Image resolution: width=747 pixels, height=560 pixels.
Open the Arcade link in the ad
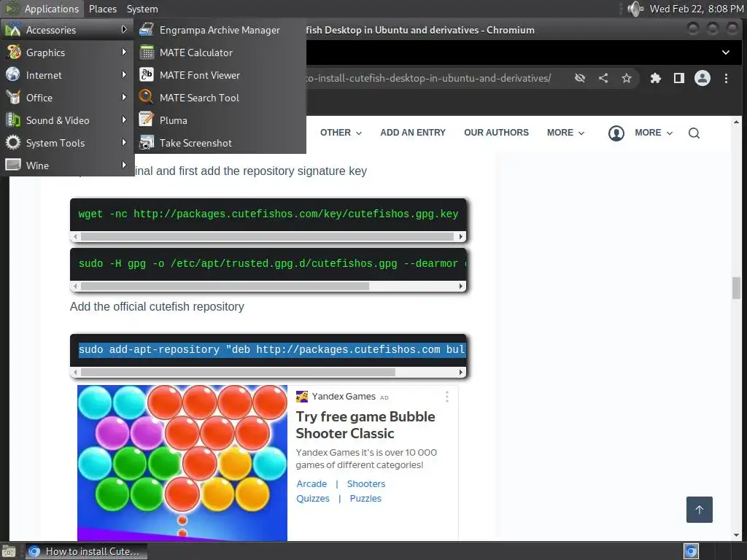click(x=311, y=484)
